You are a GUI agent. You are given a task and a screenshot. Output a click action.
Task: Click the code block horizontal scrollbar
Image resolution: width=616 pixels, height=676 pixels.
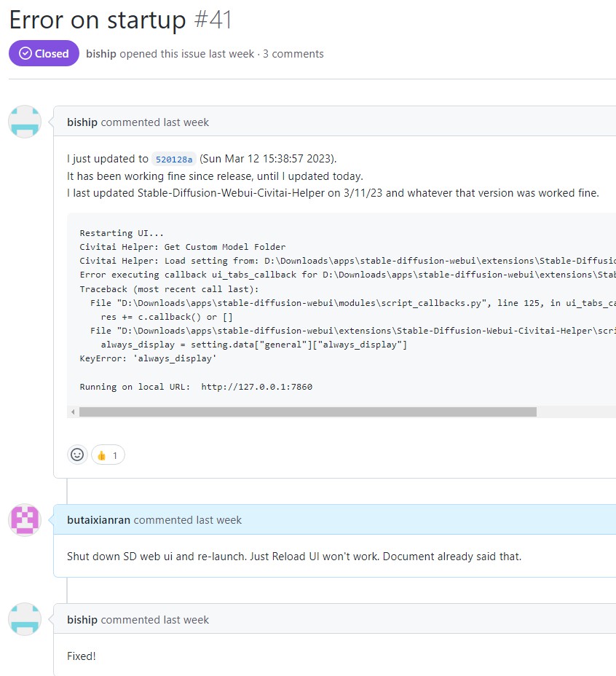click(307, 412)
